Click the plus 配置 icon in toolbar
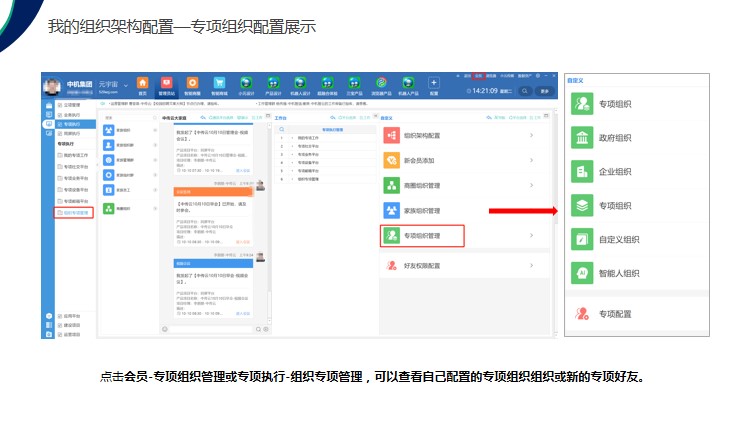 433,83
